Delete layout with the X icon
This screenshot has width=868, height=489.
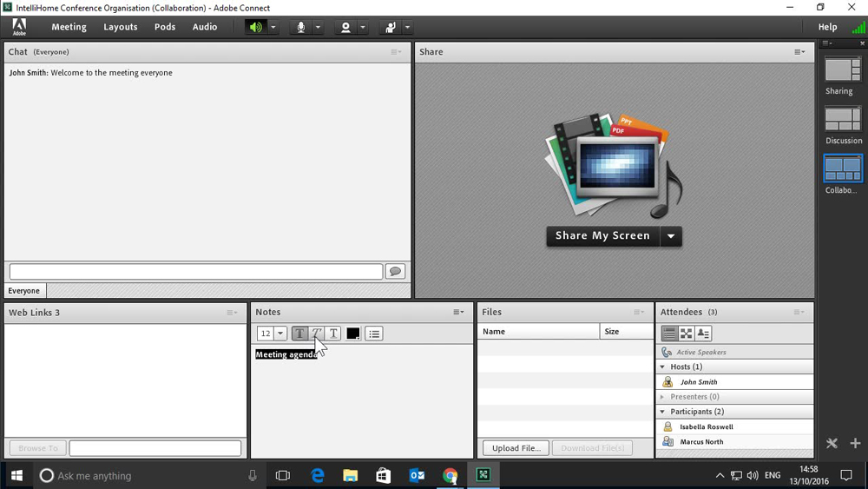coord(832,443)
